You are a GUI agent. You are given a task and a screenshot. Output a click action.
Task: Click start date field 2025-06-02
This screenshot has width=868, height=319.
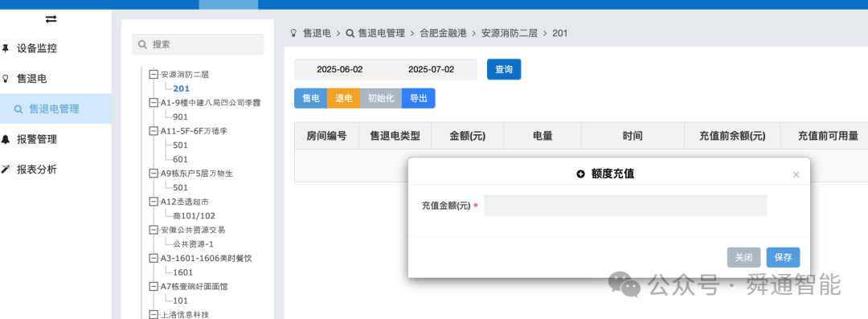(340, 69)
